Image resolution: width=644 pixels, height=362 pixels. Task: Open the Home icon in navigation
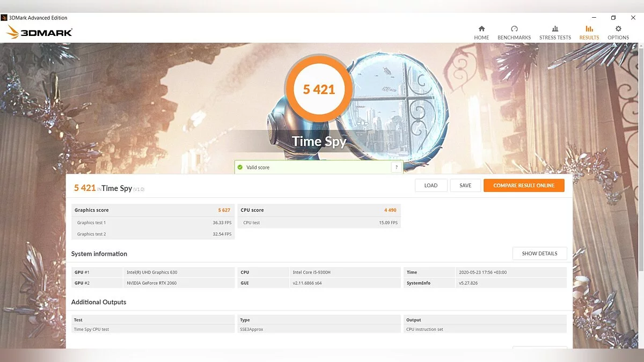pyautogui.click(x=481, y=28)
